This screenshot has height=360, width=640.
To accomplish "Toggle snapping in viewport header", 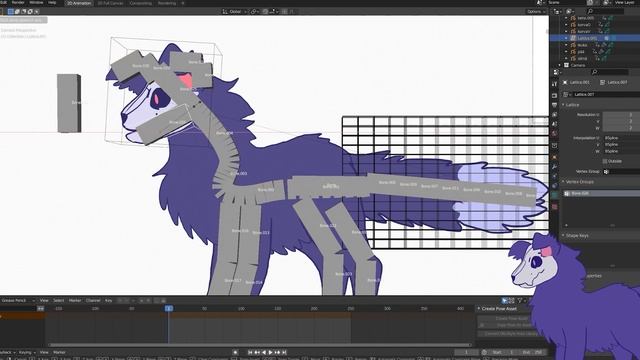I will (265, 11).
